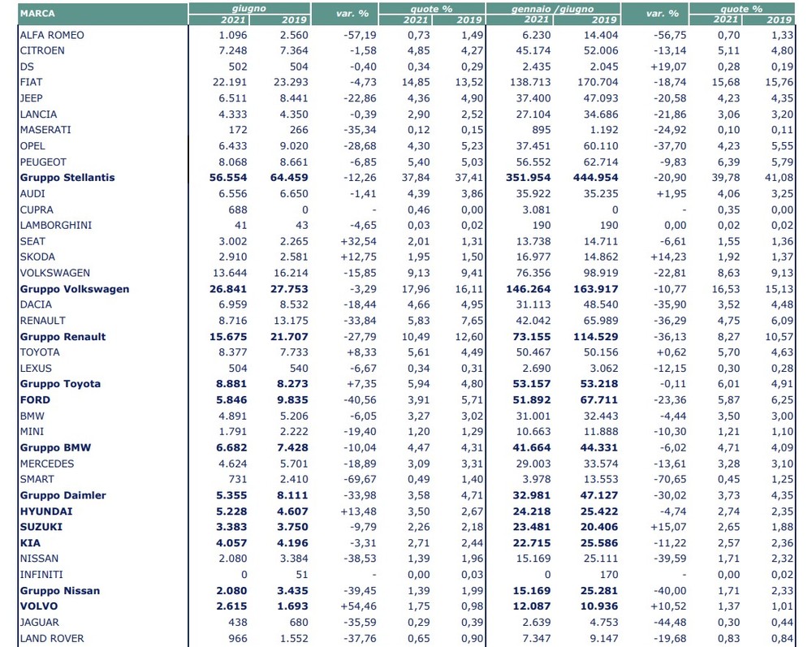Select the ALFA ROMEO row label
Screen dimensions: 812x647
pos(52,35)
